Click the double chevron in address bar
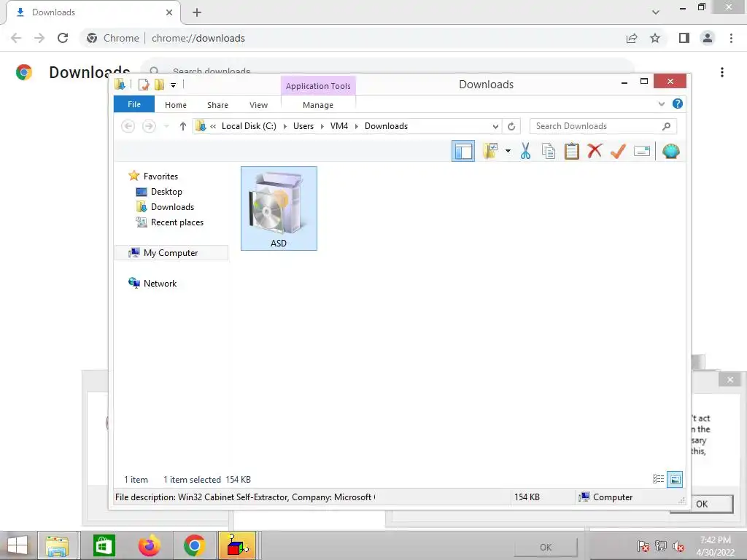Viewport: 747px width, 560px height. [x=213, y=126]
